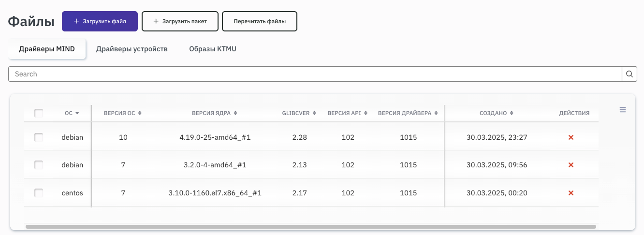
Task: Click the horizontal table scrollbar
Action: [310, 226]
